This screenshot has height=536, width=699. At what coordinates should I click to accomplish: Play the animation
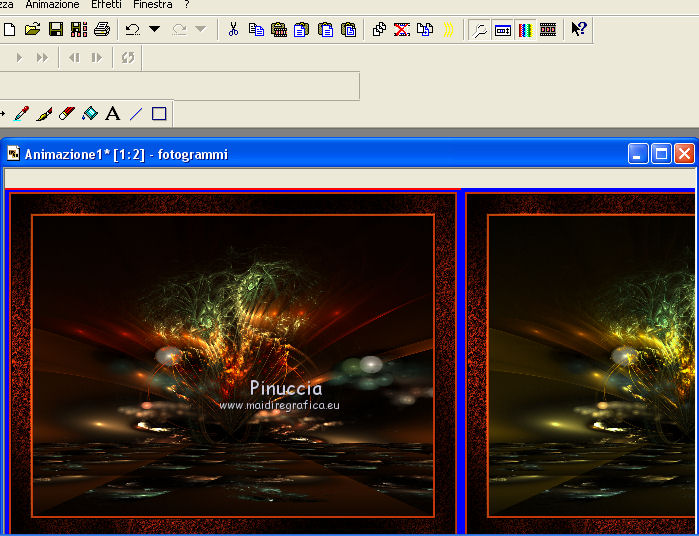pyautogui.click(x=19, y=58)
